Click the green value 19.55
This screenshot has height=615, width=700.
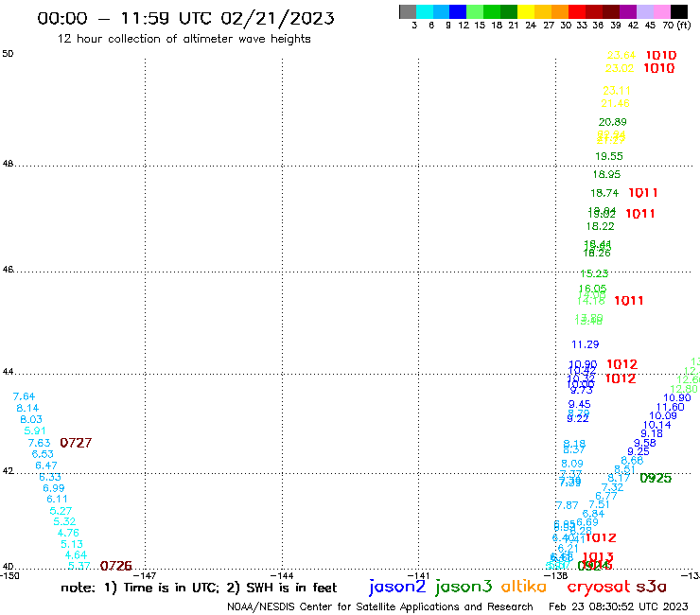click(609, 156)
